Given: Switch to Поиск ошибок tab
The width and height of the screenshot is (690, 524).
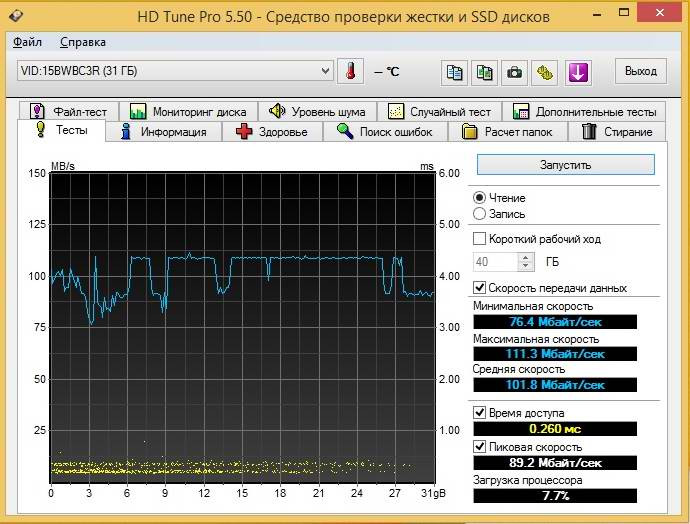Looking at the screenshot, I should (x=385, y=132).
